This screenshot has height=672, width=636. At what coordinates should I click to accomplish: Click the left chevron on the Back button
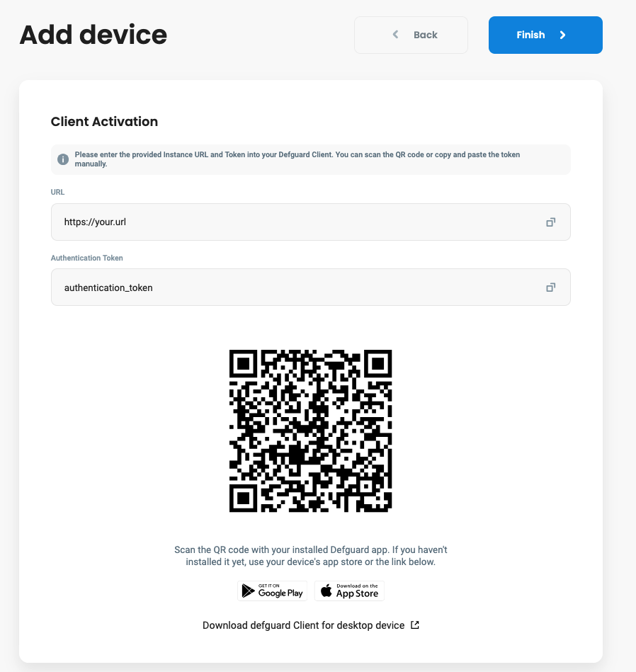click(x=396, y=34)
